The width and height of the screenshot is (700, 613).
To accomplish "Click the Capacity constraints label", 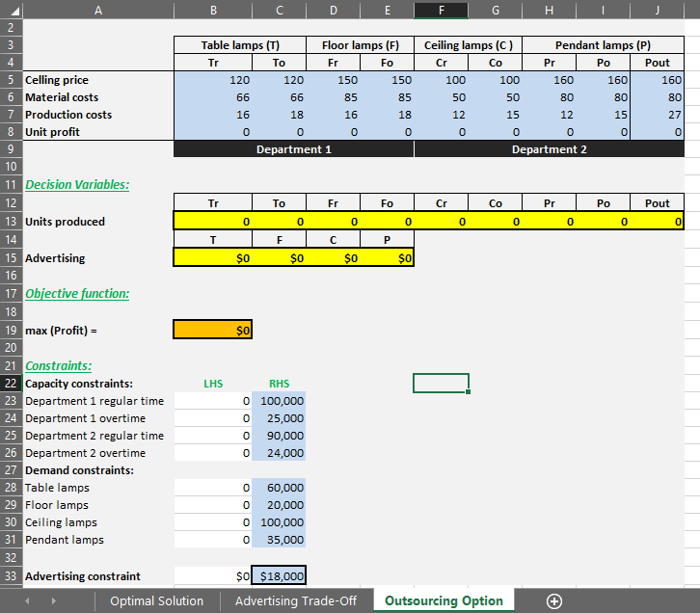I will [x=78, y=384].
